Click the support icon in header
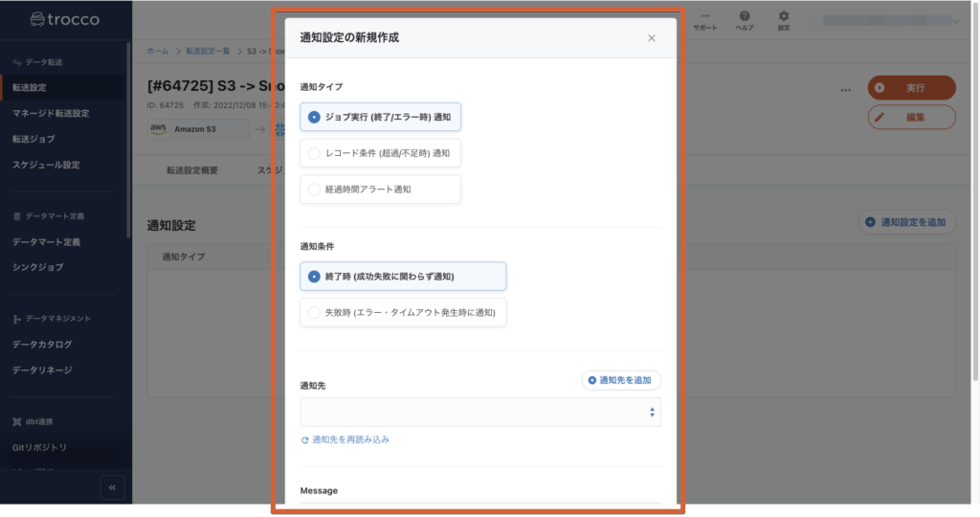Screen dimensions: 980x517 (x=704, y=16)
